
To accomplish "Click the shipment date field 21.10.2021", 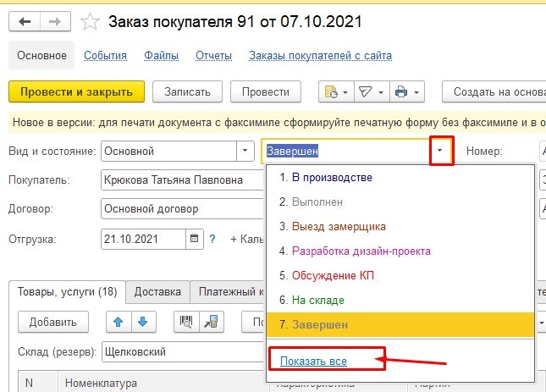I will (143, 239).
